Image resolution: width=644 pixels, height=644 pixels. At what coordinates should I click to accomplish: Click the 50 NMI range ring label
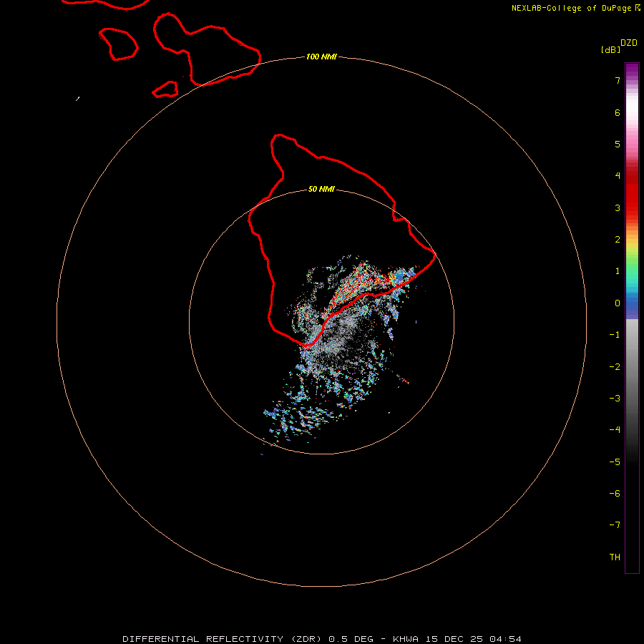[x=321, y=189]
